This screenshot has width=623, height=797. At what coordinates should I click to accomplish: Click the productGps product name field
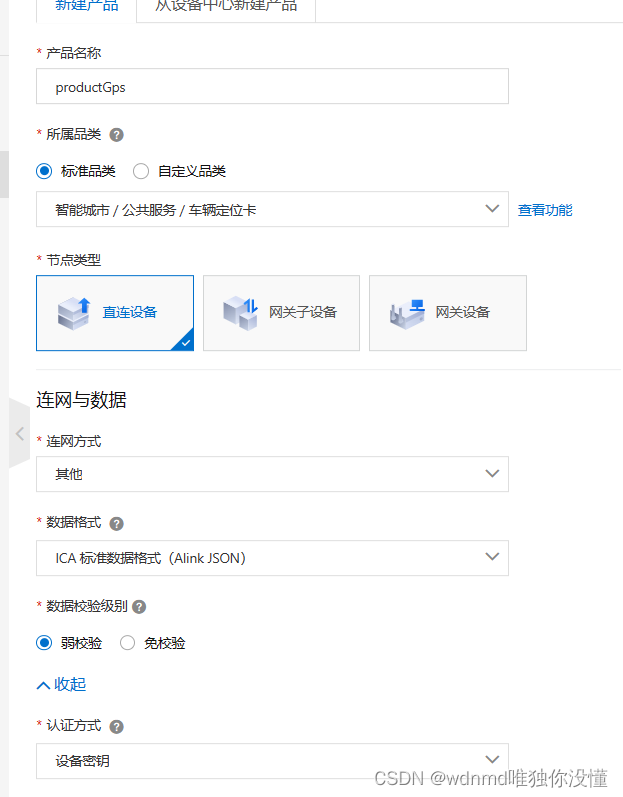272,86
